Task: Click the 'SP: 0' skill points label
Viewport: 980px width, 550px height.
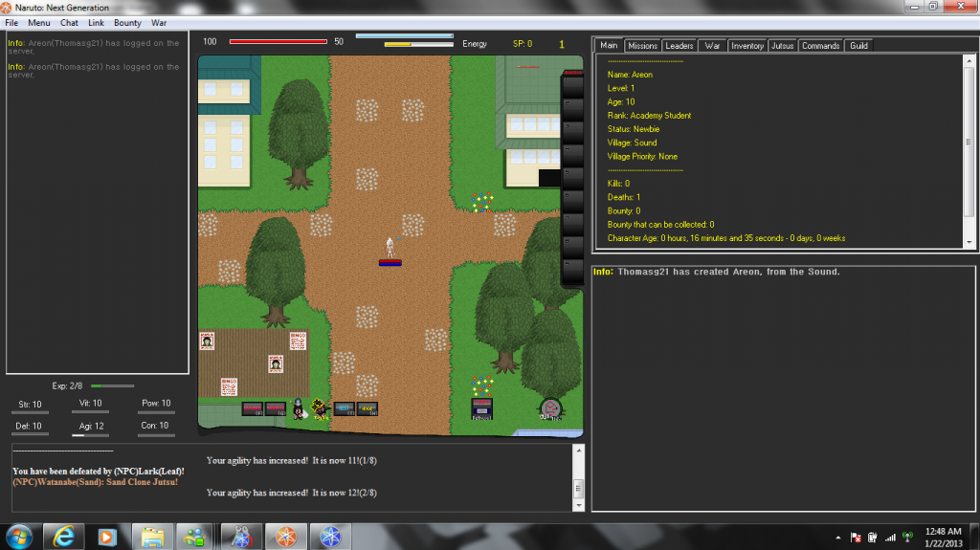Action: coord(523,44)
